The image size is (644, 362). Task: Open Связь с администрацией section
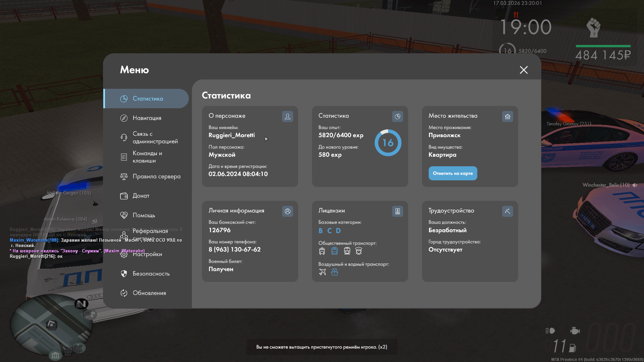155,137
